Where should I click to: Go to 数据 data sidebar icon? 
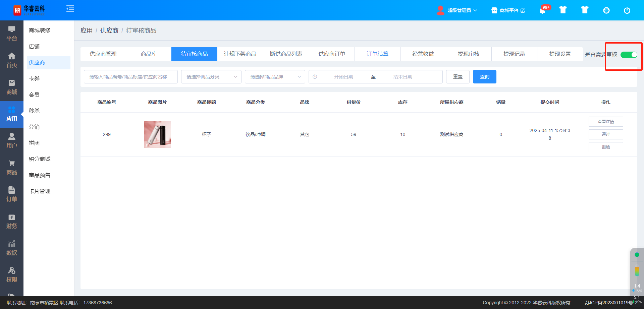click(12, 248)
